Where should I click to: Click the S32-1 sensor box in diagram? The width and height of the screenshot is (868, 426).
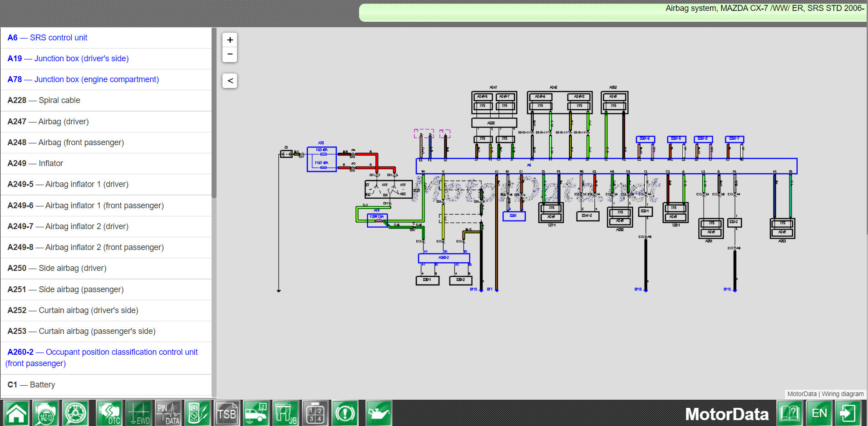(645, 211)
